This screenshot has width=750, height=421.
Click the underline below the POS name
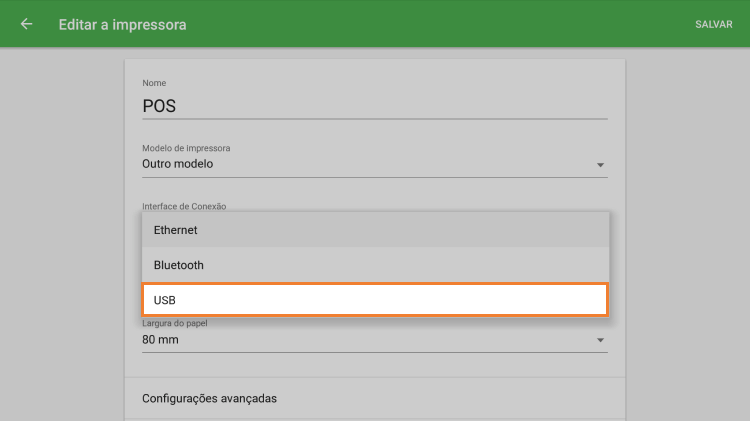(x=374, y=118)
